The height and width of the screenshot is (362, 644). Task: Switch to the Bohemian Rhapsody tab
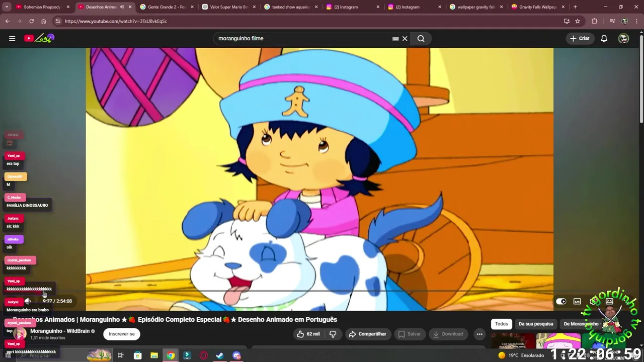click(42, 7)
